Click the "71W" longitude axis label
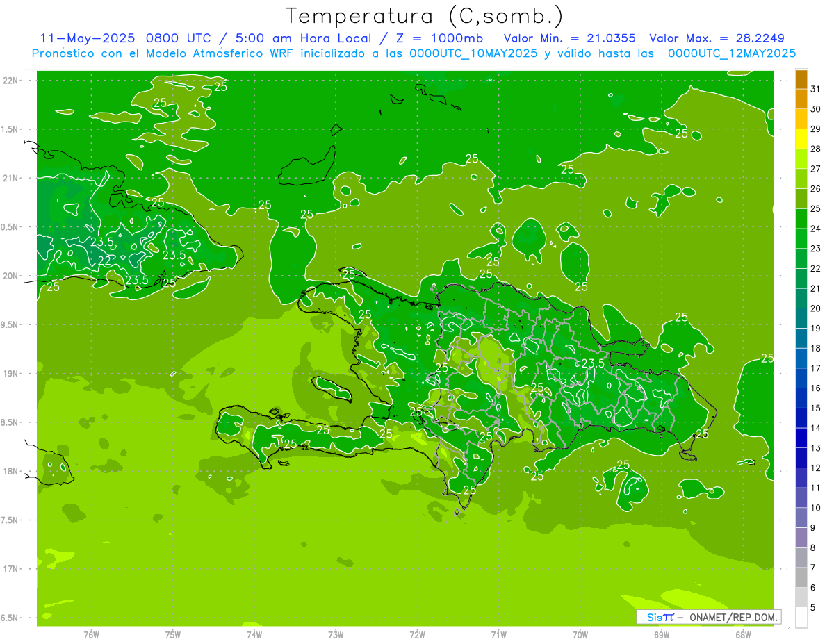This screenshot has width=834, height=644. click(498, 634)
